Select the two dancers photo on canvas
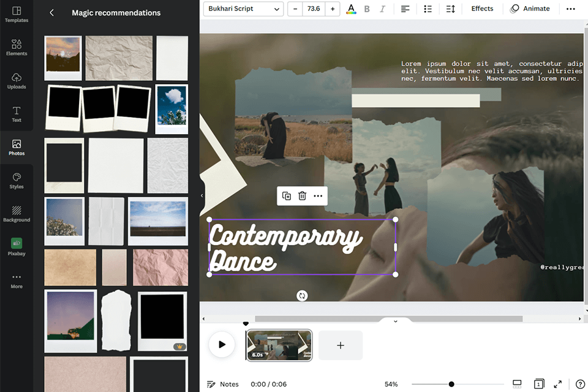Image resolution: width=588 pixels, height=392 pixels. click(x=382, y=168)
